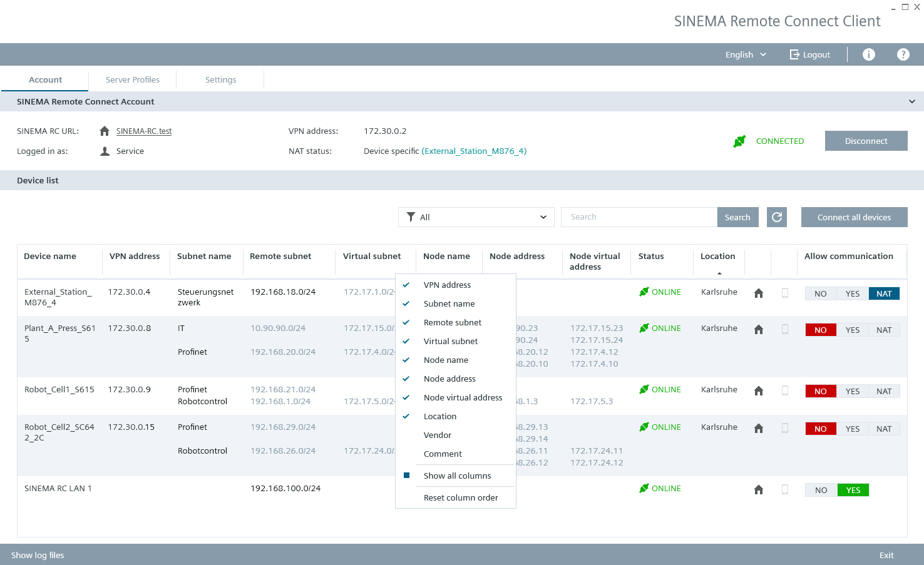
Task: Select Reset column order from the menu
Action: point(461,497)
